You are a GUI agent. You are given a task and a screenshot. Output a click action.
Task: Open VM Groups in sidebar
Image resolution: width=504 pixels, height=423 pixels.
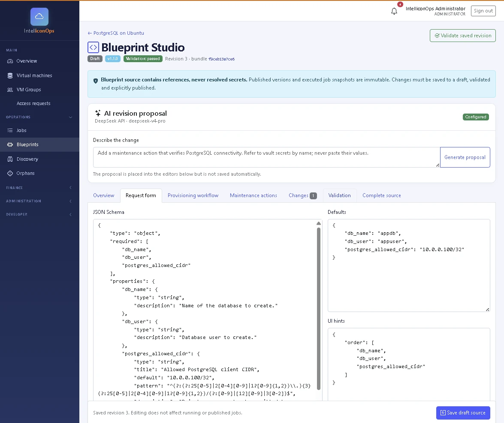[39, 90]
